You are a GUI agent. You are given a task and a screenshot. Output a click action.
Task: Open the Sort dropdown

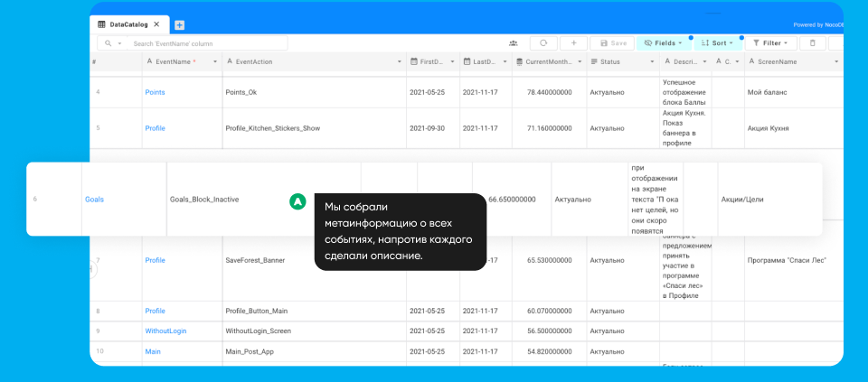click(x=719, y=42)
